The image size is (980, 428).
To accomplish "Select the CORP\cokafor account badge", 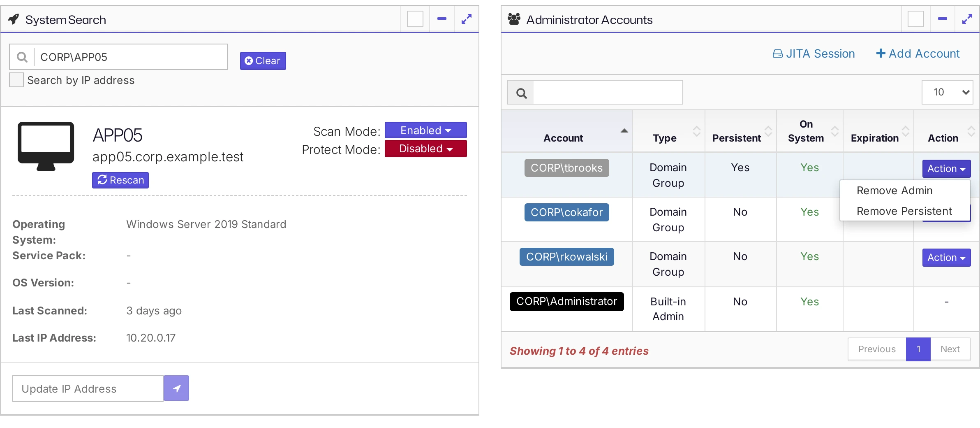I will click(566, 212).
